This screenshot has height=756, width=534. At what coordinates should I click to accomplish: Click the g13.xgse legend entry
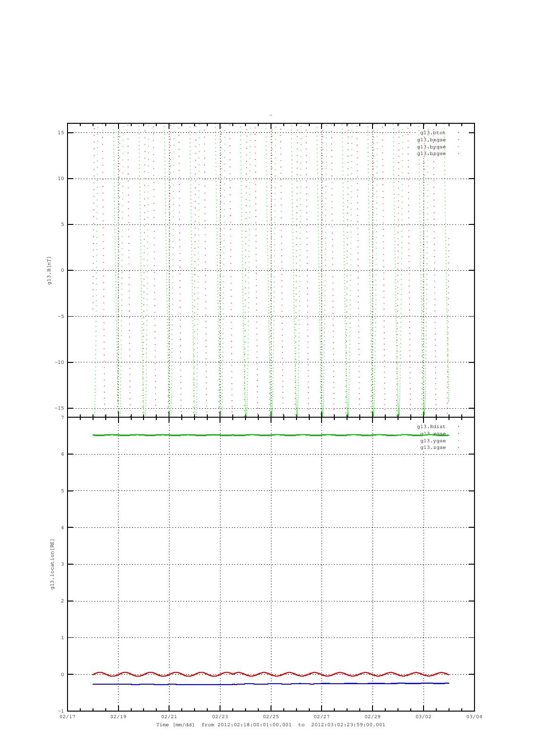point(433,434)
